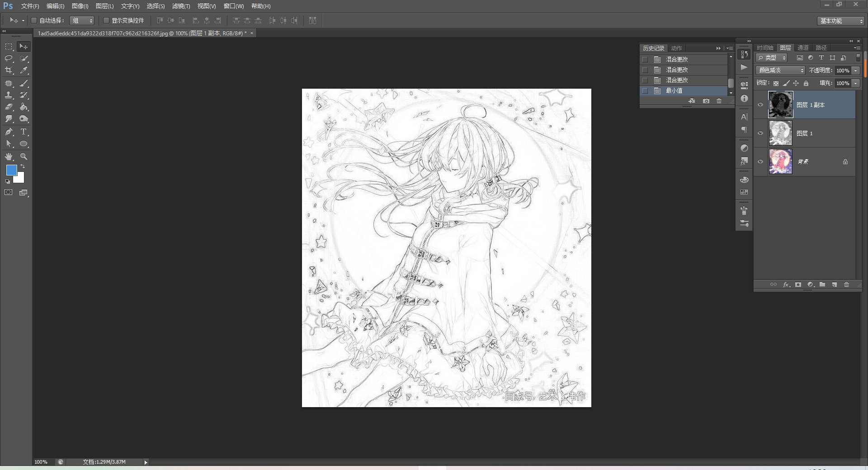Create a new group folder
Image resolution: width=868 pixels, height=470 pixels.
[822, 285]
